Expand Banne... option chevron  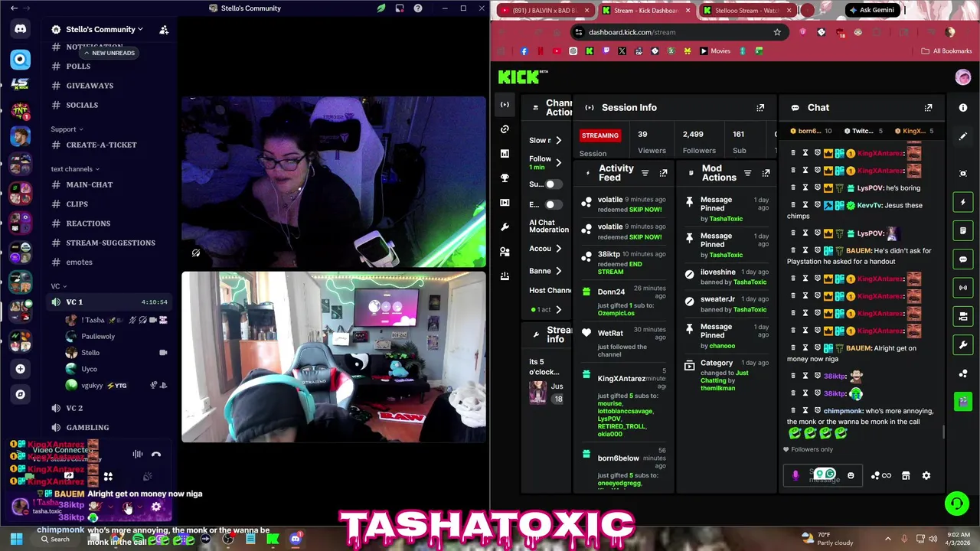(x=558, y=271)
